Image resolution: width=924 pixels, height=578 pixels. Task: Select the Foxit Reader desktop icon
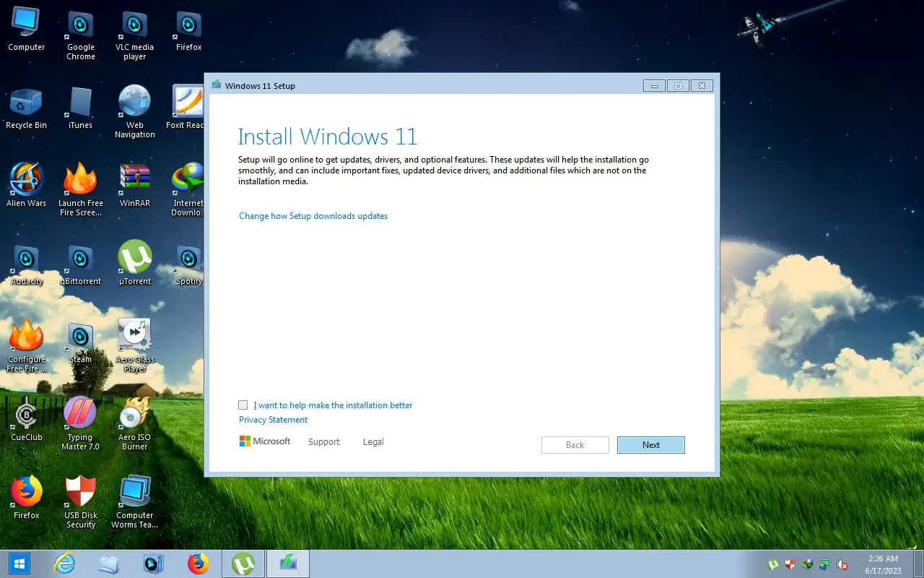point(187,108)
